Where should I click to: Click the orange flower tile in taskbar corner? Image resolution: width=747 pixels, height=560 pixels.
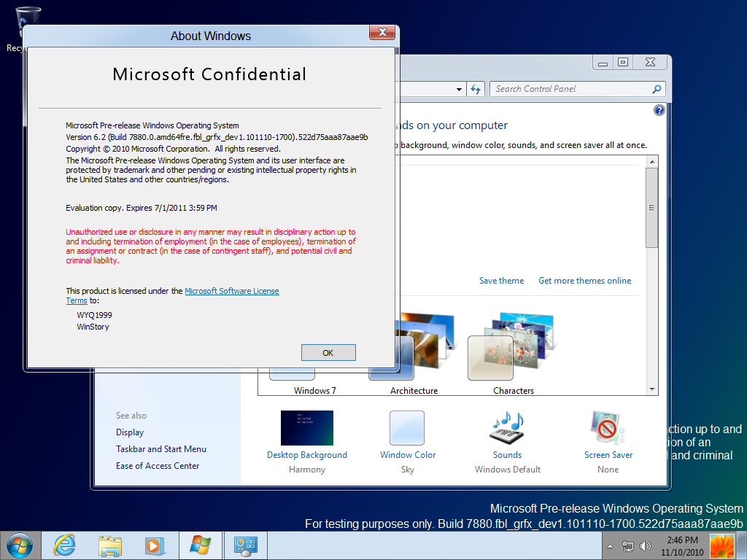pyautogui.click(x=722, y=546)
